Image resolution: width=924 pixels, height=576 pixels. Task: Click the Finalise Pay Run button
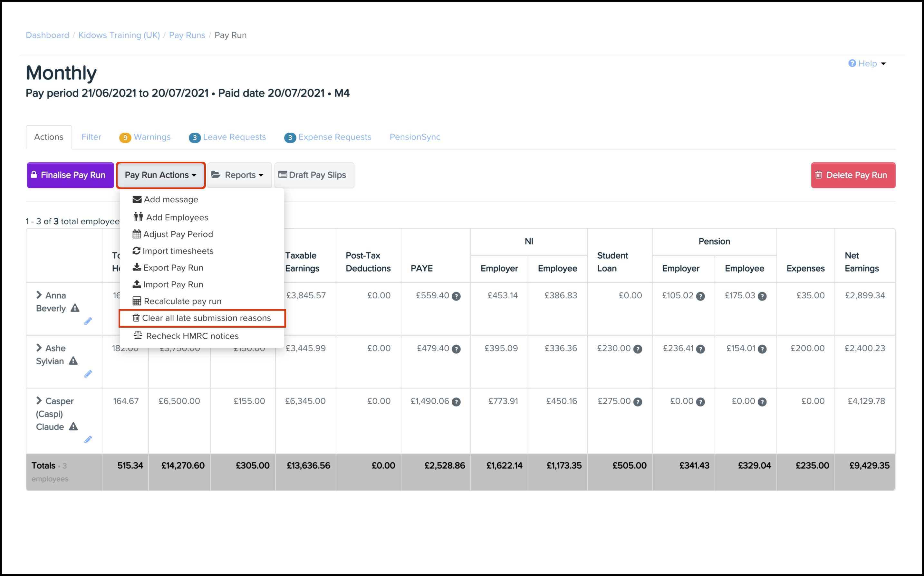click(70, 175)
